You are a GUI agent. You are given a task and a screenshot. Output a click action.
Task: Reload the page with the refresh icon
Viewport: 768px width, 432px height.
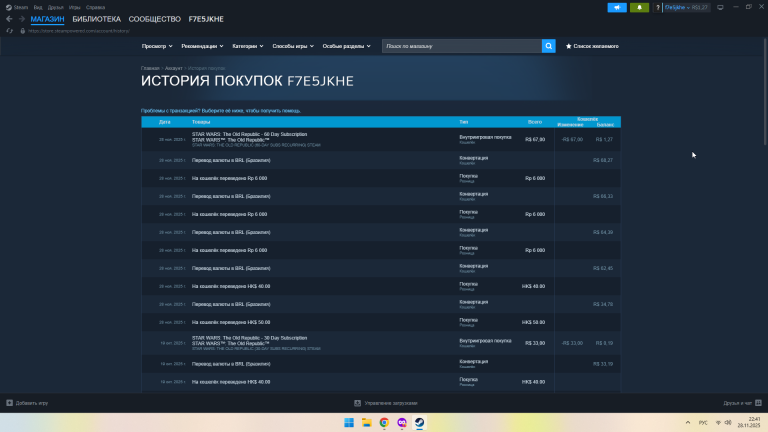coord(9,31)
